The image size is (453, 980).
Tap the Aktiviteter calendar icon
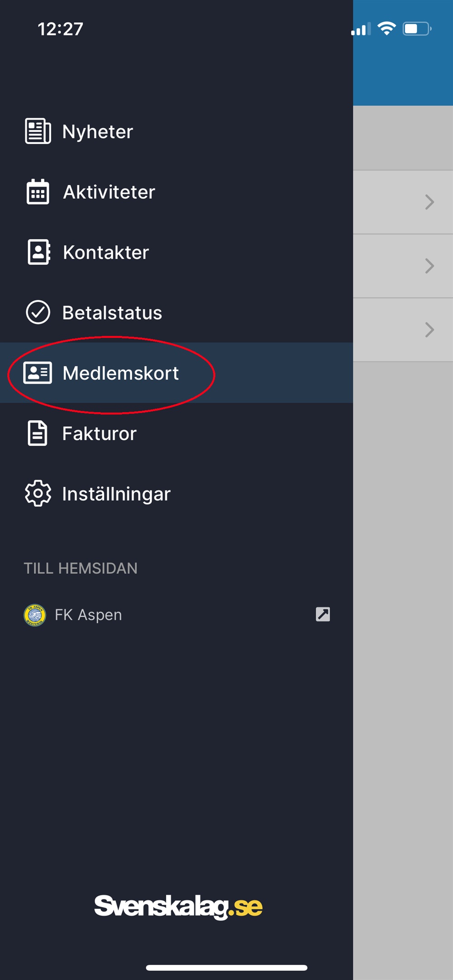click(x=38, y=192)
